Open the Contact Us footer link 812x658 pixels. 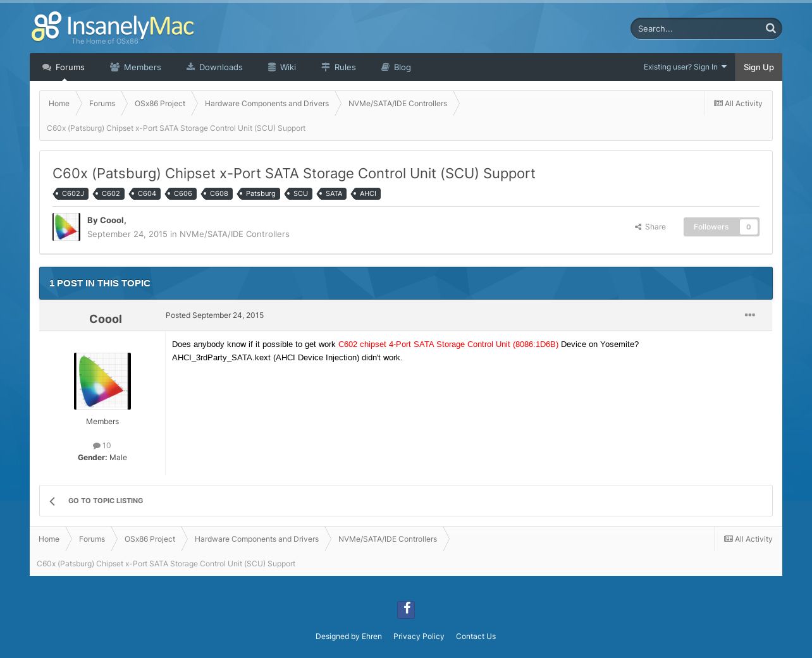coord(476,637)
